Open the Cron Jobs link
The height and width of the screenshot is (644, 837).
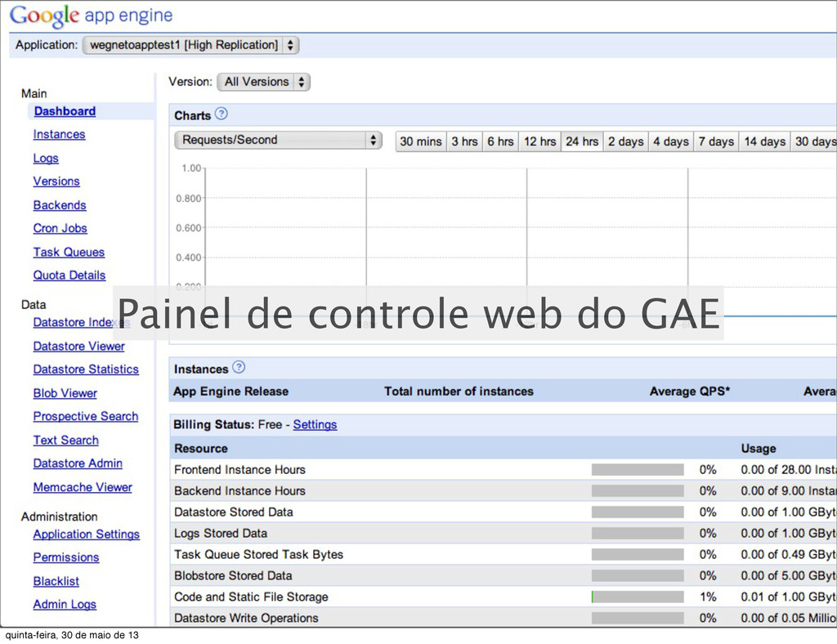click(x=60, y=228)
